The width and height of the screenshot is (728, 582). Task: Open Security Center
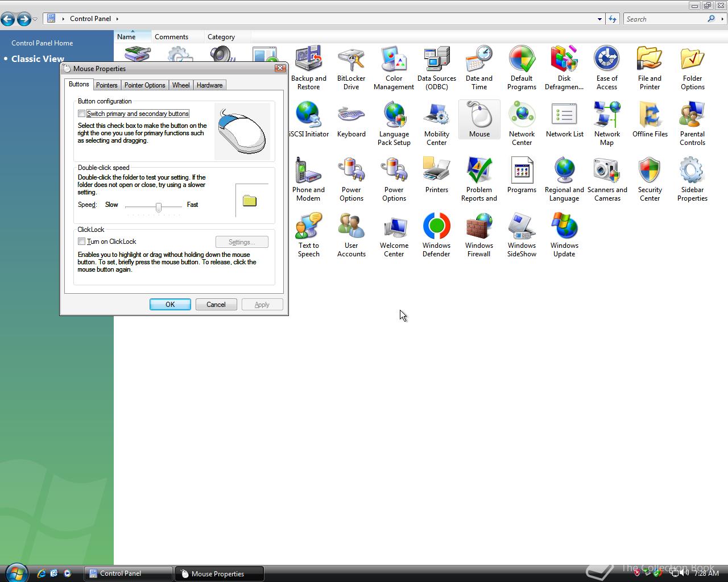click(x=650, y=180)
